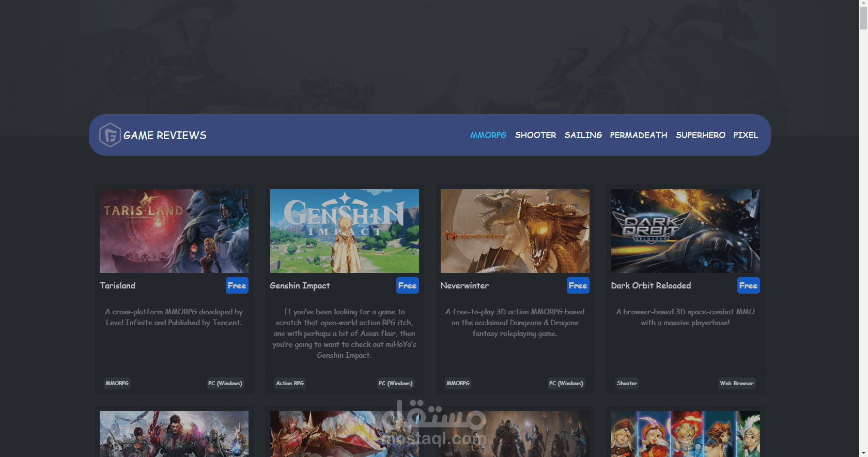The image size is (868, 457).
Task: Click the PC (Windows) tag on Tarisland
Action: [225, 383]
